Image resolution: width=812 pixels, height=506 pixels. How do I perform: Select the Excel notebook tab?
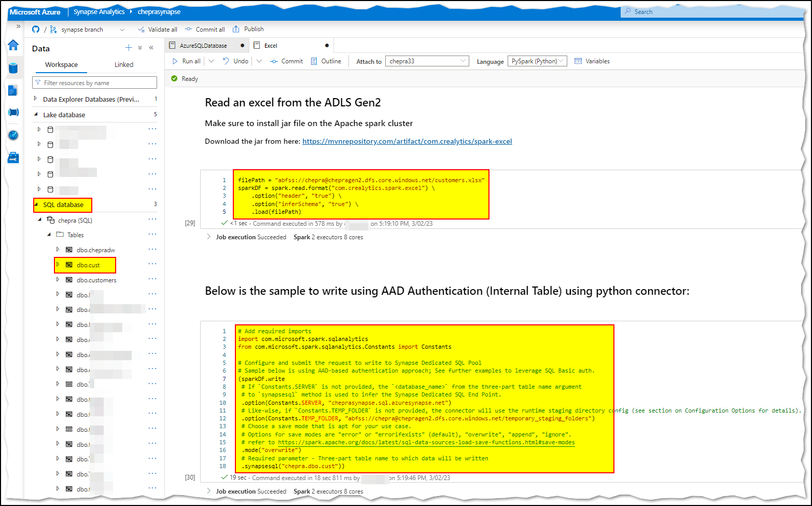[x=271, y=46]
